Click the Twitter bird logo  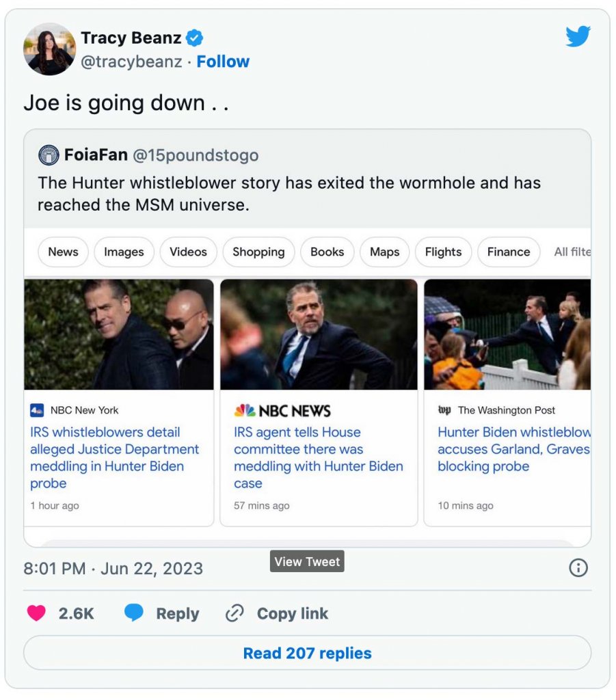coord(578,36)
